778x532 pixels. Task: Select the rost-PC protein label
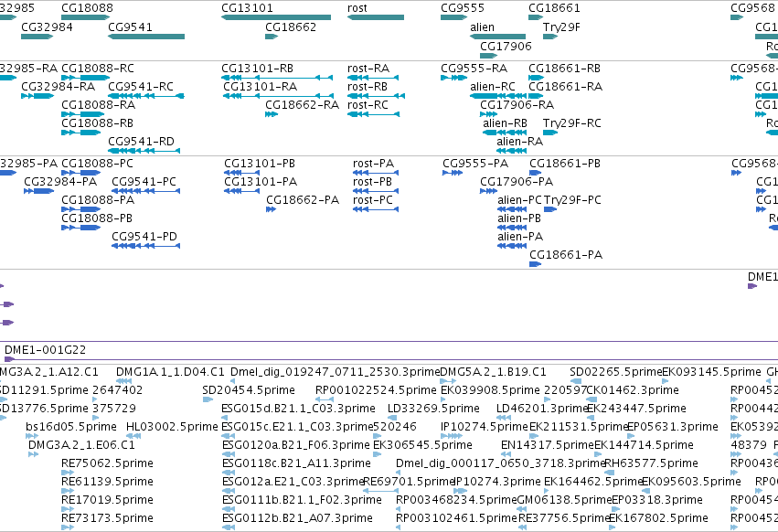373,200
